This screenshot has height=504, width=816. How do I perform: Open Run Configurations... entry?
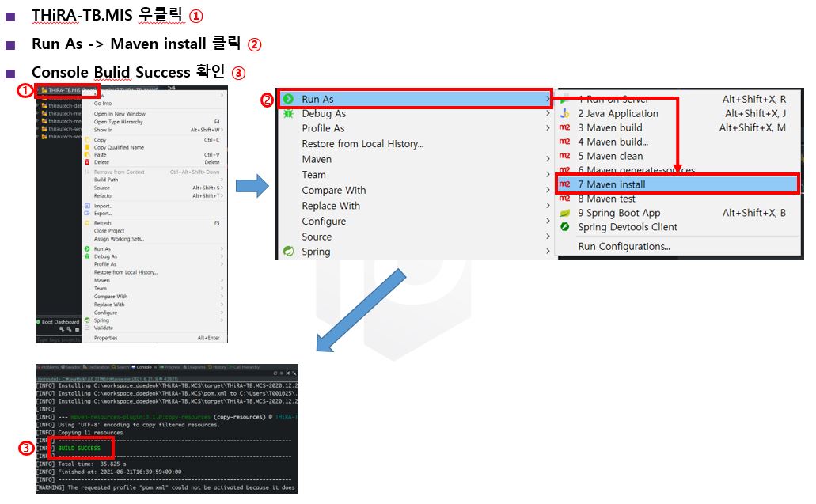624,246
